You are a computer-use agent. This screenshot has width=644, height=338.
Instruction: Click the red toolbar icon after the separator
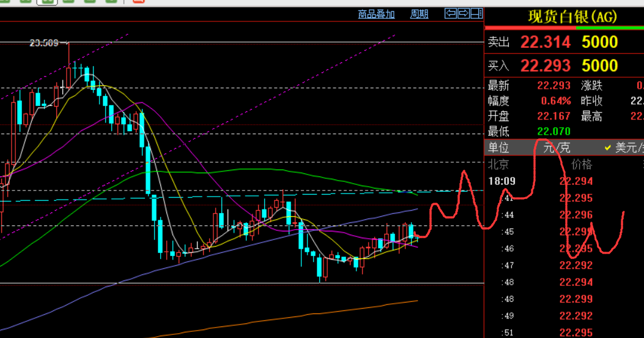(139, 2)
